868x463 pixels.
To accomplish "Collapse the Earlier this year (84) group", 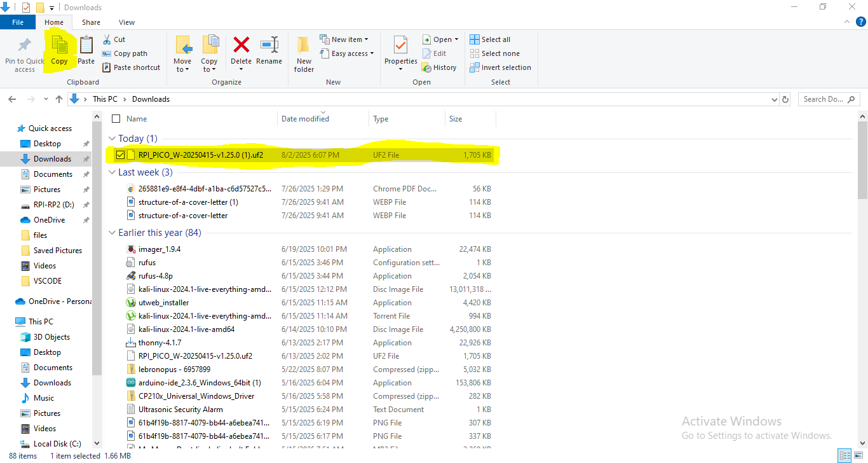I will point(112,233).
